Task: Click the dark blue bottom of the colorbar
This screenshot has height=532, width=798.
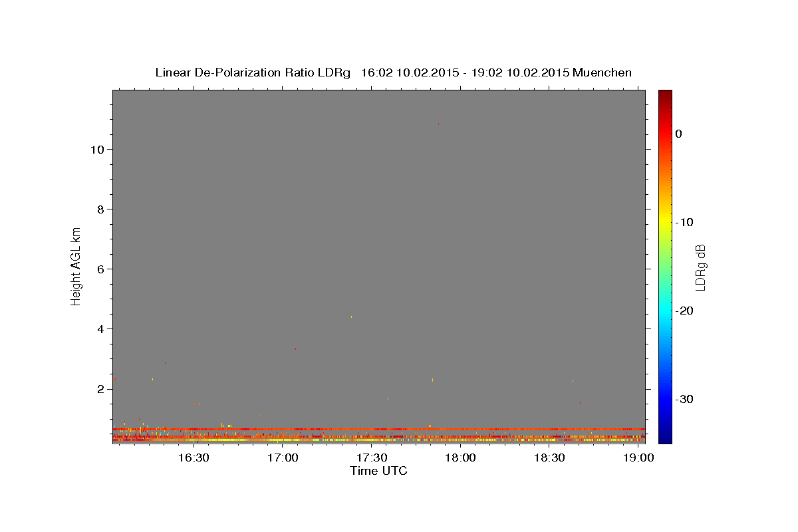Action: click(665, 438)
